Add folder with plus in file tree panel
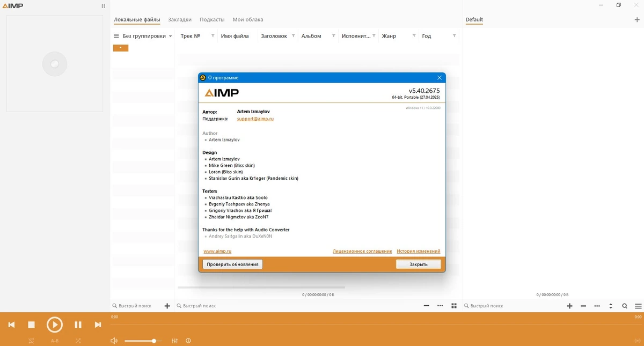 (x=167, y=306)
